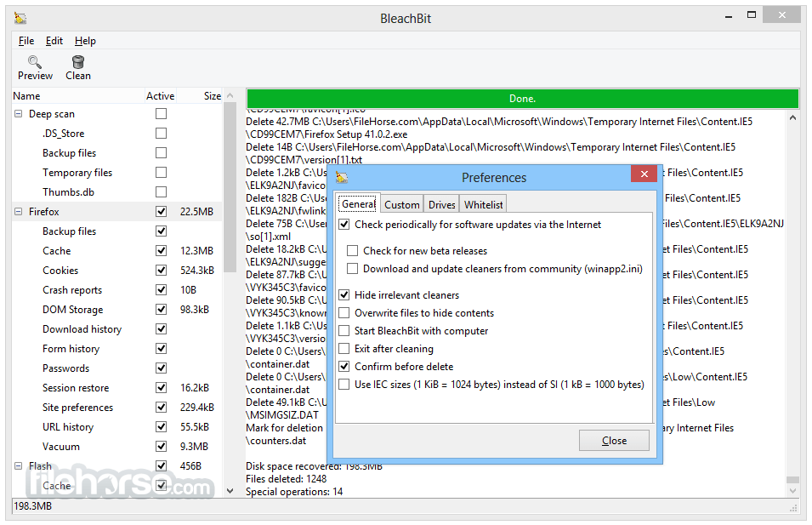
Task: Click cleaner list scroll up arrow
Action: pyautogui.click(x=230, y=96)
